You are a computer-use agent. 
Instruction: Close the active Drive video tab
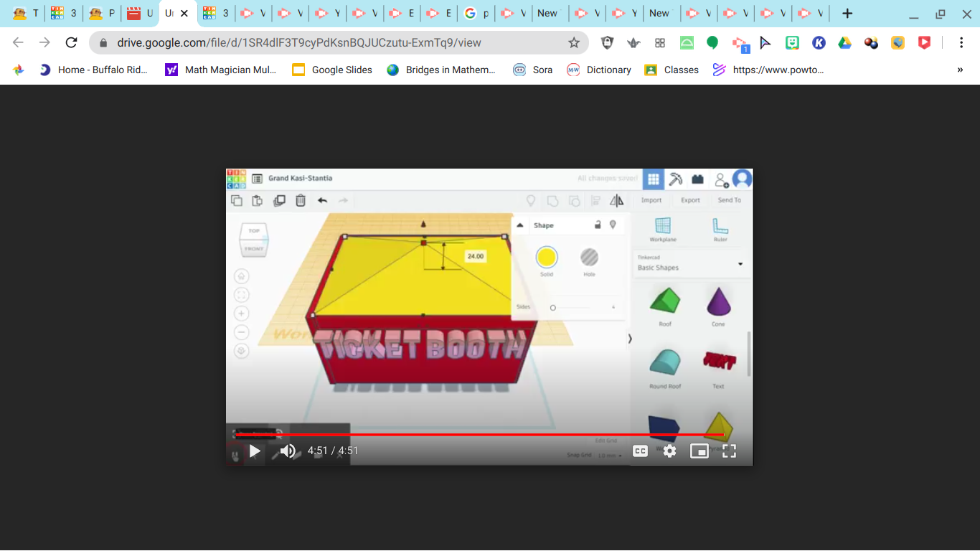click(184, 14)
